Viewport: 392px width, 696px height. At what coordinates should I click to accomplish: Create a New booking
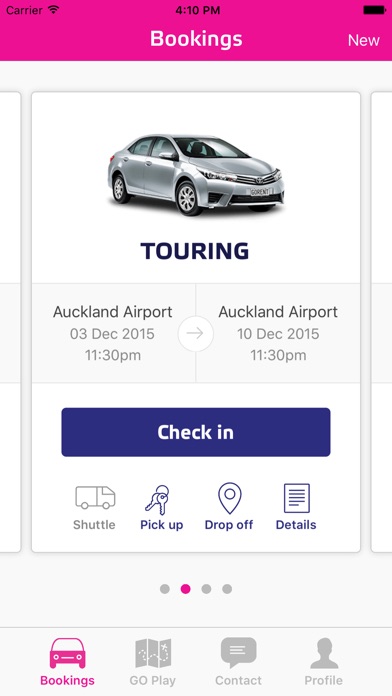[364, 40]
